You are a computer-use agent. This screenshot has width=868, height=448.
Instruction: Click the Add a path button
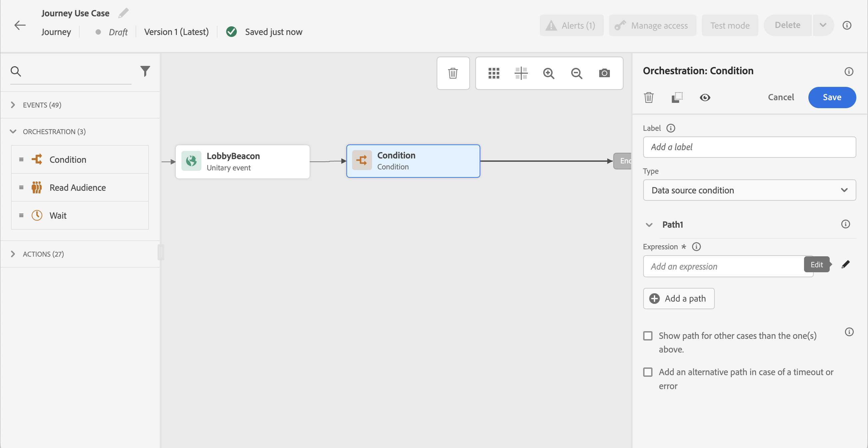coord(678,299)
